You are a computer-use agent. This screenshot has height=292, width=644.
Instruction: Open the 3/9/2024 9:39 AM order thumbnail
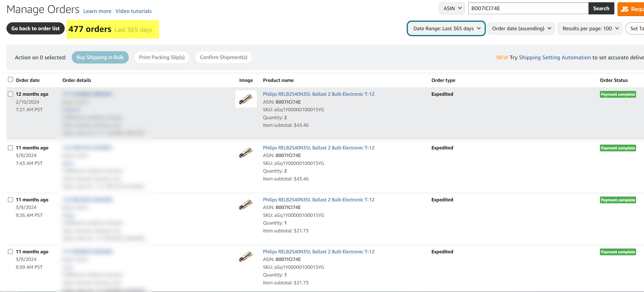tap(246, 257)
